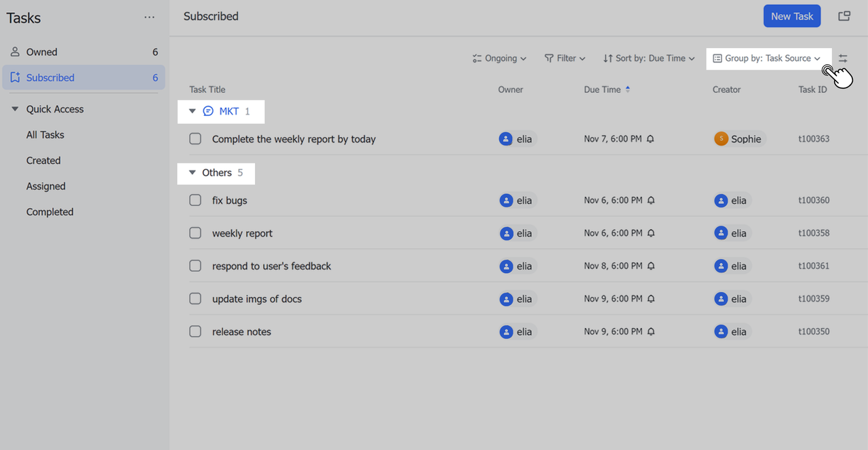Click the MKT chat source icon
The image size is (868, 450).
pyautogui.click(x=208, y=112)
